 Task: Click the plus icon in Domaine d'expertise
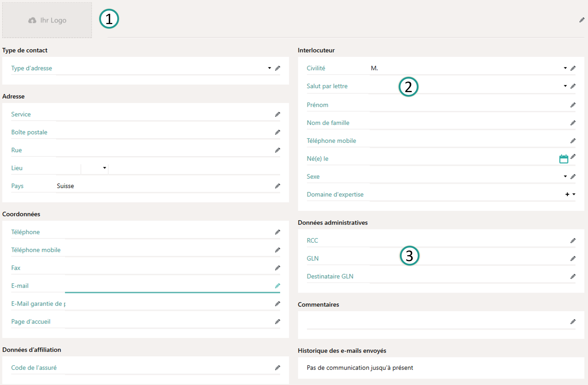(x=567, y=194)
